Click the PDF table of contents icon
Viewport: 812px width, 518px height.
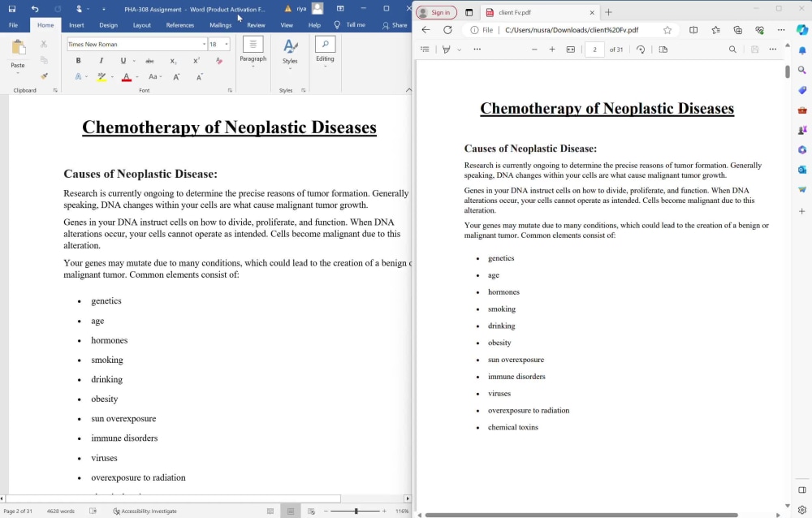click(x=425, y=50)
